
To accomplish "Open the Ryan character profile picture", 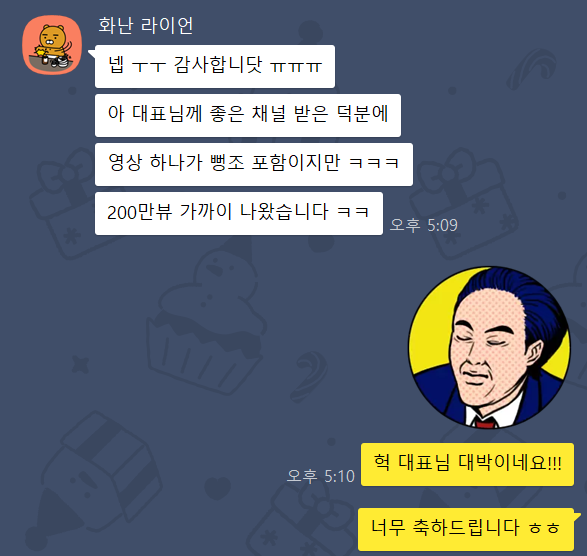I will coord(52,45).
